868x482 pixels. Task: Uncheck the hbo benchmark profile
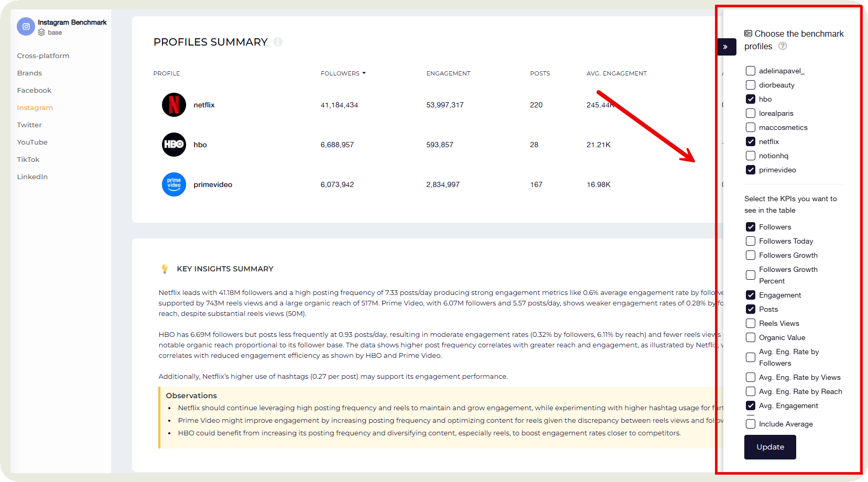[751, 98]
